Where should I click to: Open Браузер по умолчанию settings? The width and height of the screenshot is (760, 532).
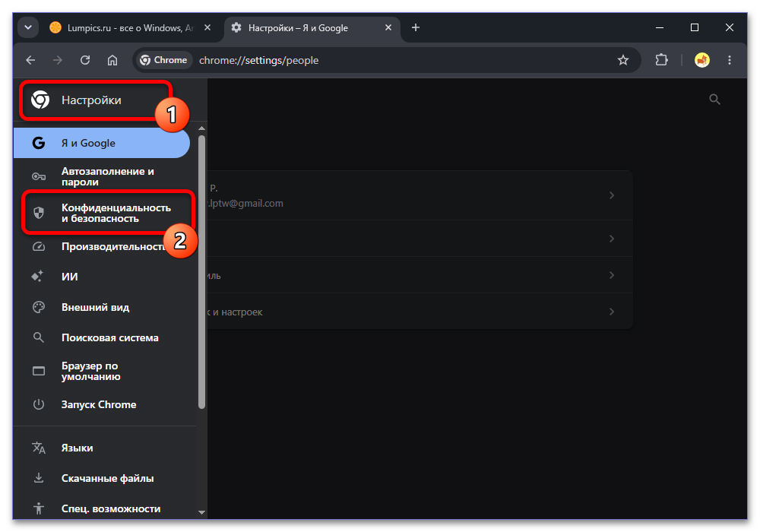[101, 371]
